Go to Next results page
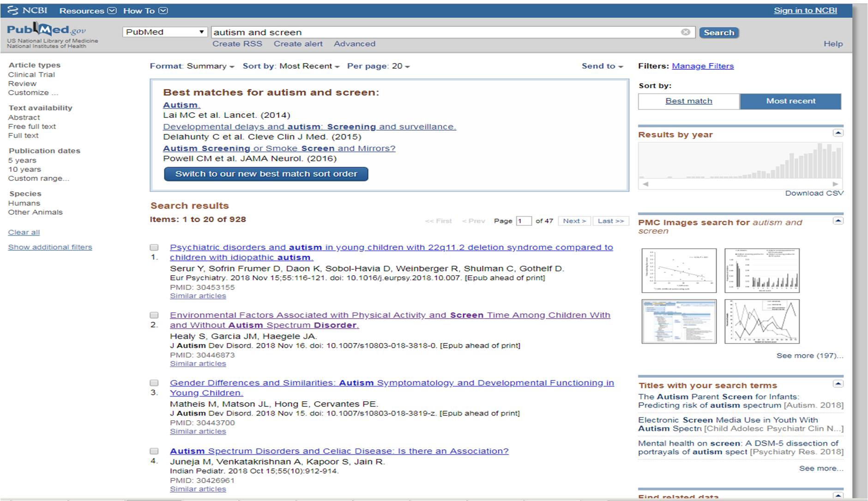 [574, 221]
